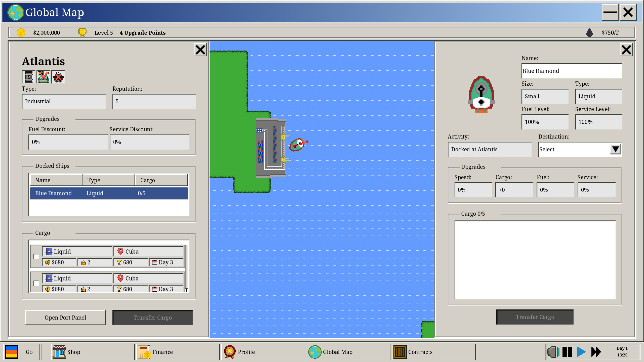Check the first Liquid cargo to Cuba
The image size is (644, 362).
(x=36, y=257)
